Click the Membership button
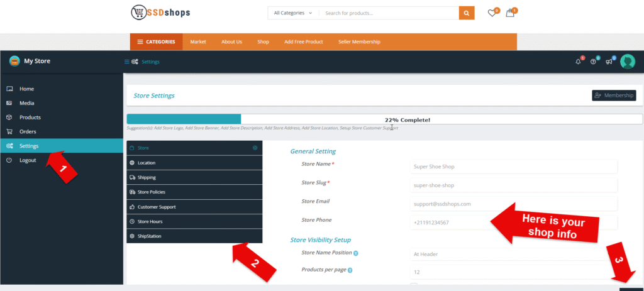Screen dimensions: 644x291 [613, 96]
